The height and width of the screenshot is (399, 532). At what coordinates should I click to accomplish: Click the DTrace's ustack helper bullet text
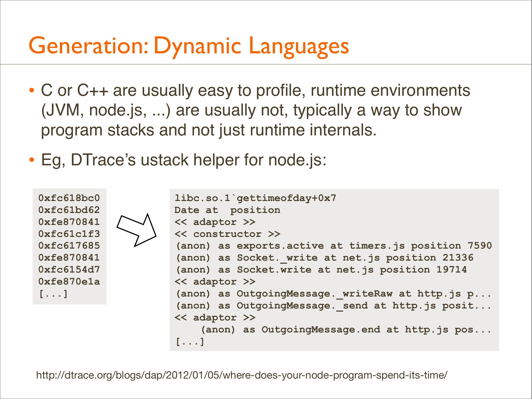tap(183, 160)
